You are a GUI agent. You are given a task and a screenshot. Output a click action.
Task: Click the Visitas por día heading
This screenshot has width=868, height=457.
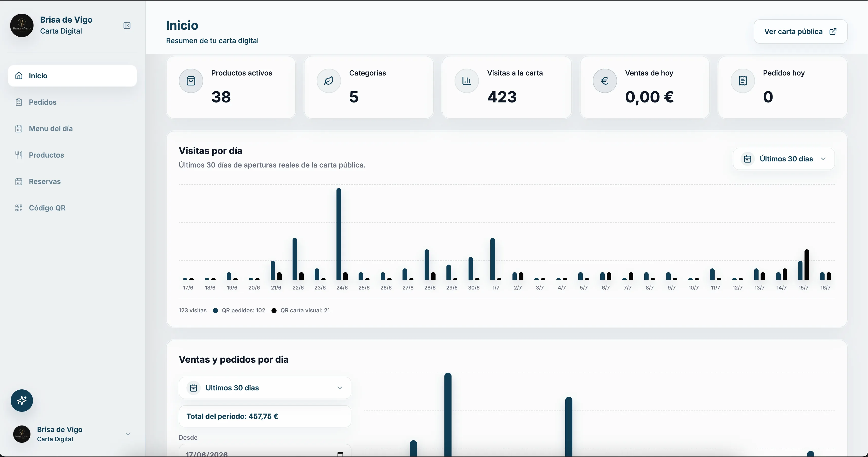[211, 151]
